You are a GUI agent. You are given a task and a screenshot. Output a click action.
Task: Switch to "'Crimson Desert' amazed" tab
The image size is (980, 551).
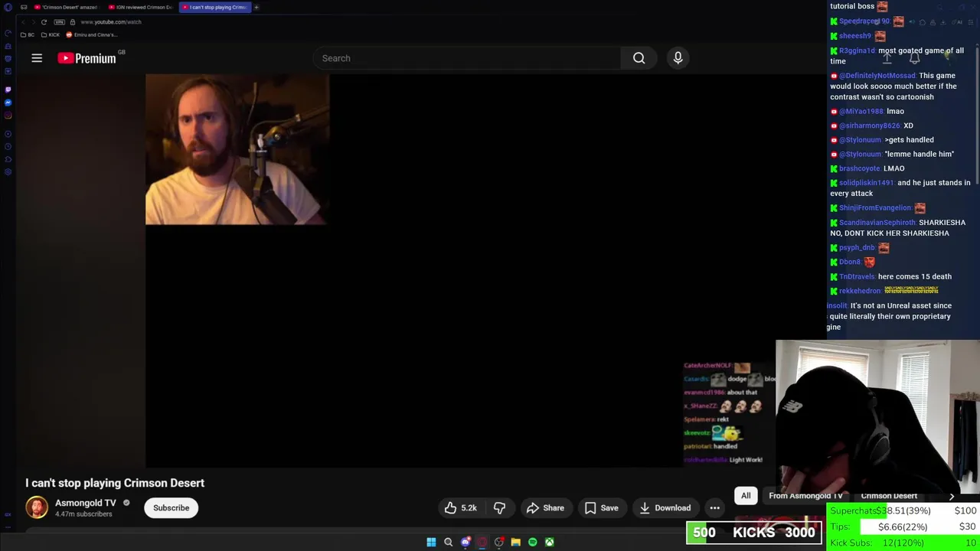click(66, 7)
